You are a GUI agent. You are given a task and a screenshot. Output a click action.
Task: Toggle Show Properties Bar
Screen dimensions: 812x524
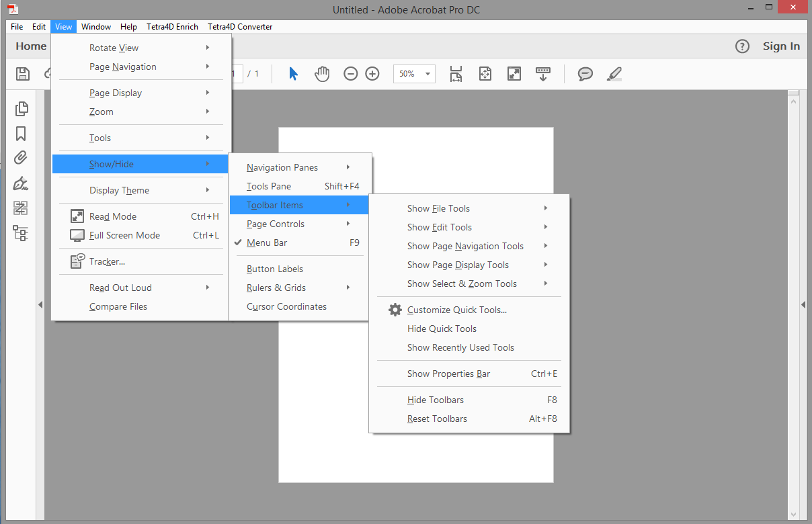tap(469, 374)
